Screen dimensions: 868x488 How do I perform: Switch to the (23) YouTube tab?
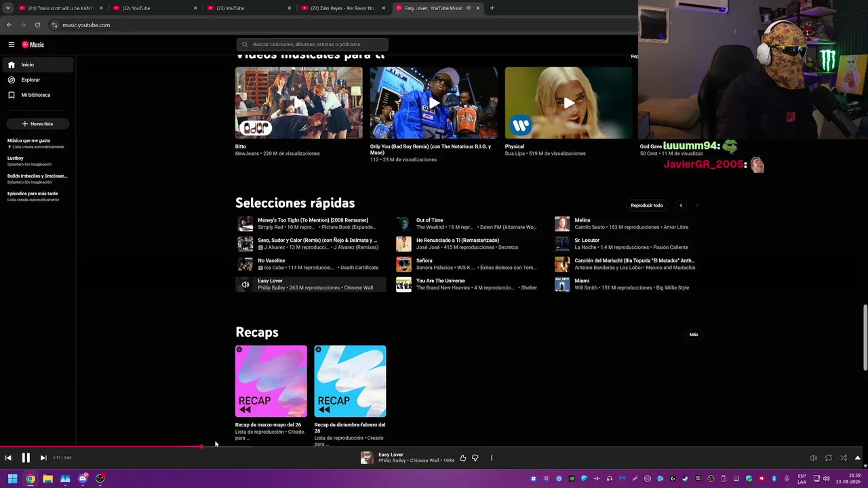pos(249,8)
